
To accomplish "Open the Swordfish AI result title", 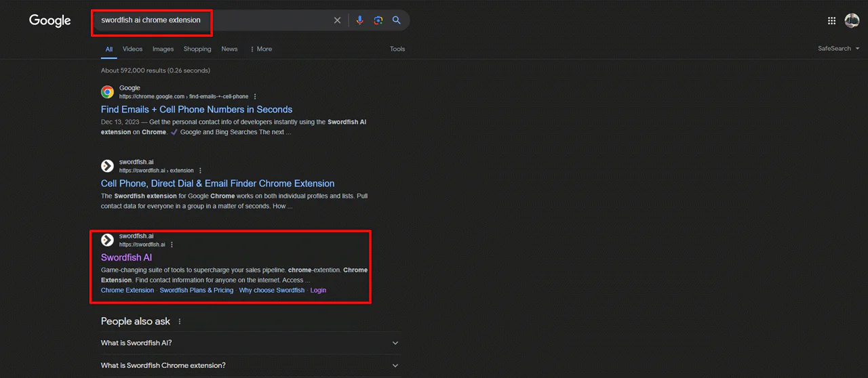I will [x=126, y=257].
